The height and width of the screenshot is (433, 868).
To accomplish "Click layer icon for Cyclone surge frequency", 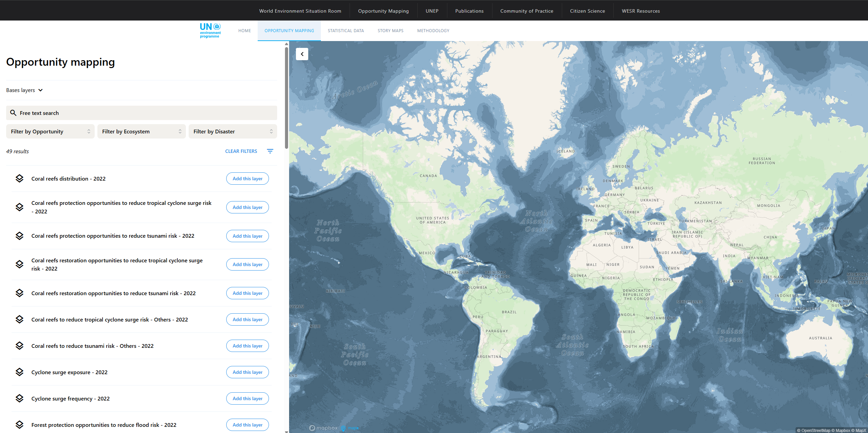I will point(19,398).
